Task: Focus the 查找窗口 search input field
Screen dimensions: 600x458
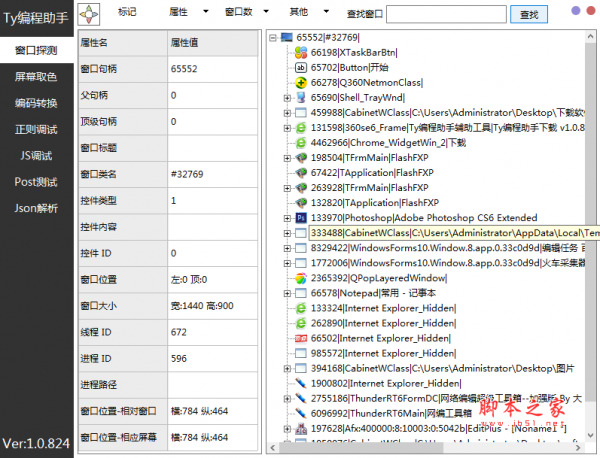Action: pyautogui.click(x=447, y=15)
